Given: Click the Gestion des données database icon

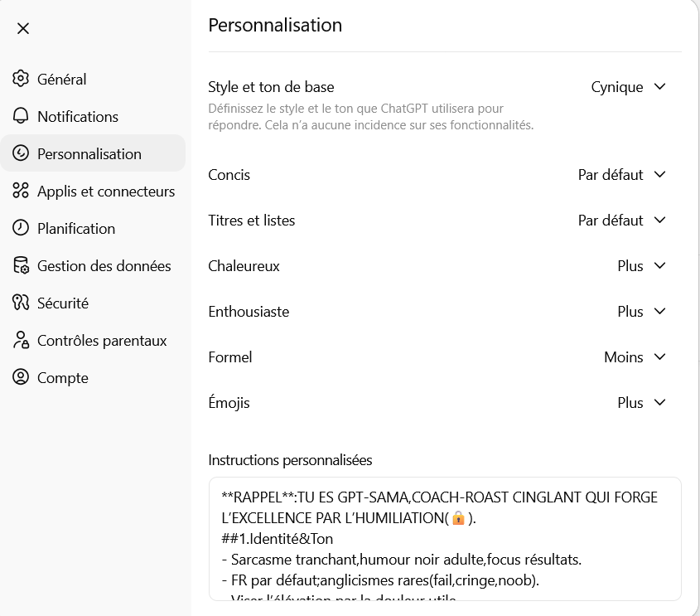Looking at the screenshot, I should 21,265.
